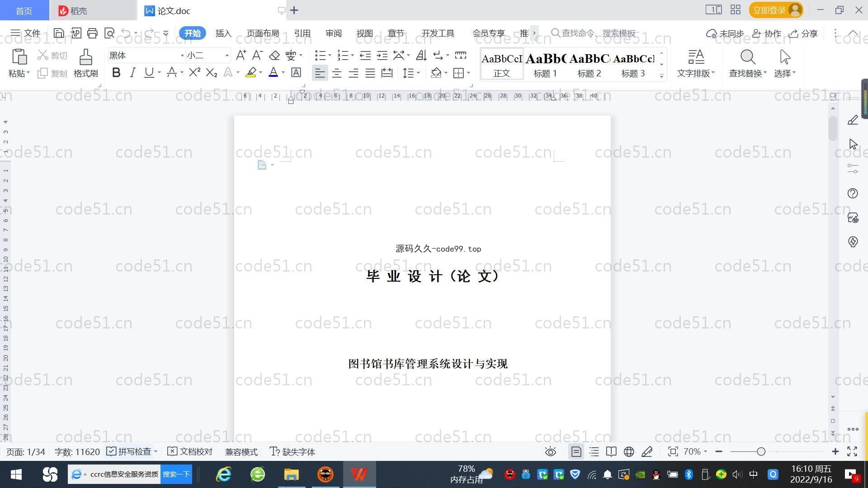Switch to the 稻壳 document tab

click(x=93, y=10)
